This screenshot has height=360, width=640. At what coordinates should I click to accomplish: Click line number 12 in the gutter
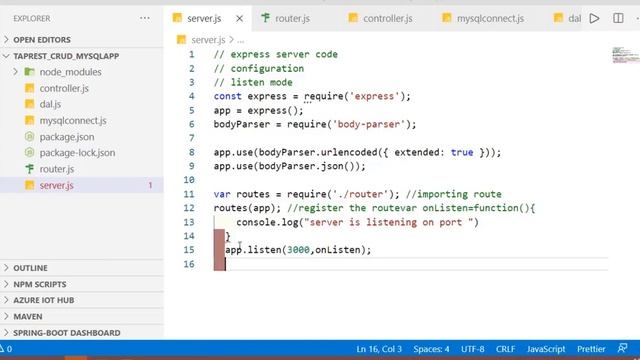click(x=189, y=208)
